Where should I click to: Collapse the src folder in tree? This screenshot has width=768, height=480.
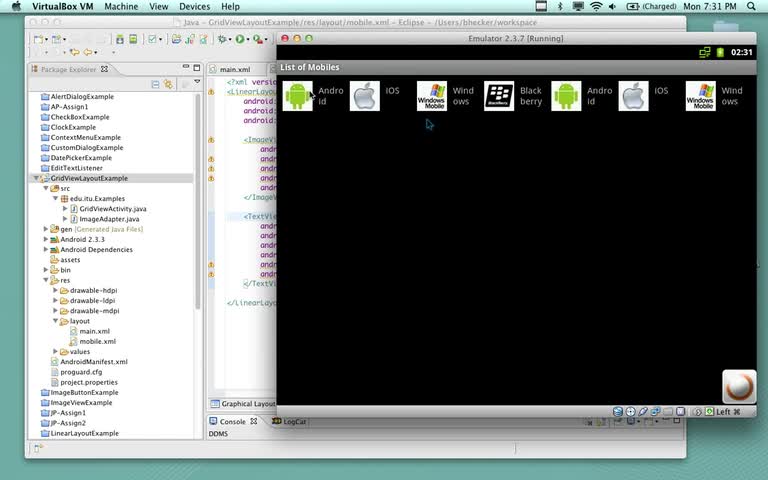pyautogui.click(x=46, y=188)
